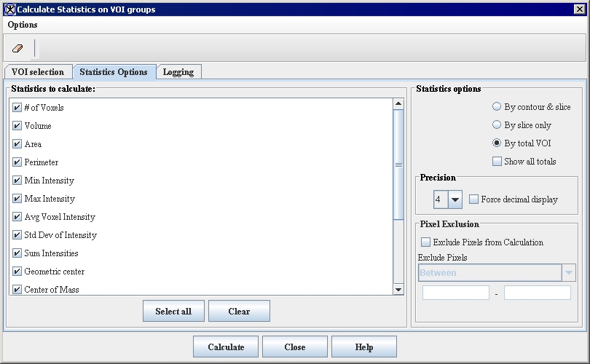Viewport: 590px width, 364px height.
Task: Expand the Between exclude pixels dropdown
Action: (568, 273)
